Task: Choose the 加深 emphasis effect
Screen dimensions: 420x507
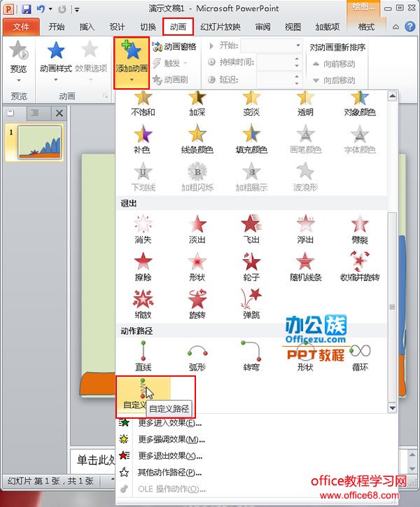Action: (197, 104)
